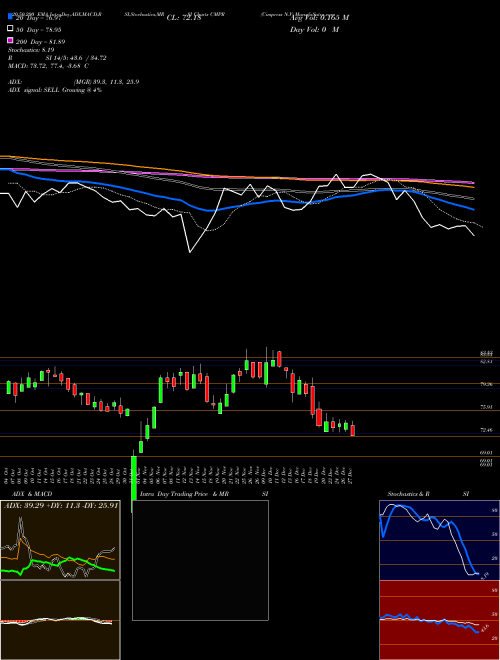Click 'ADX: 39.29 +DY: 11.3 -DY: 25.91' header
The width and height of the screenshot is (500, 660).
(61, 505)
